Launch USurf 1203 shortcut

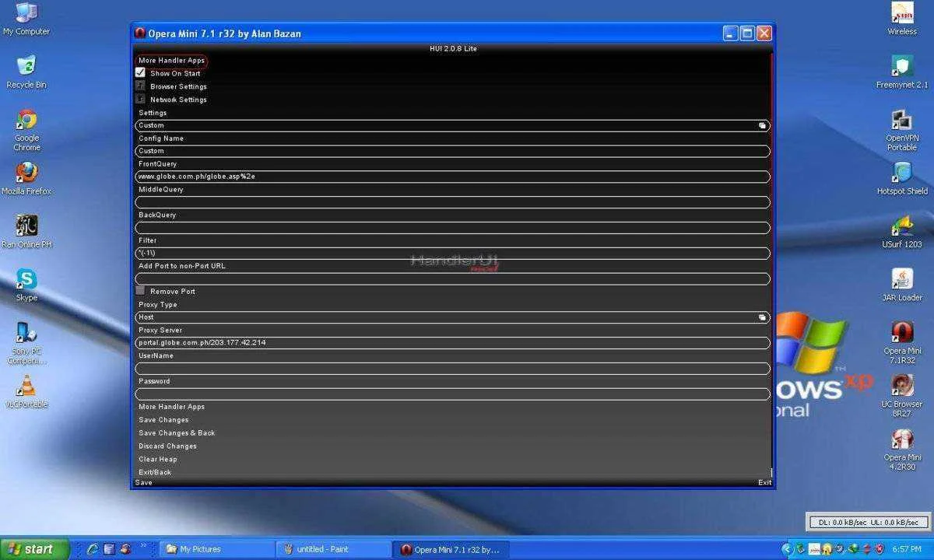point(902,231)
